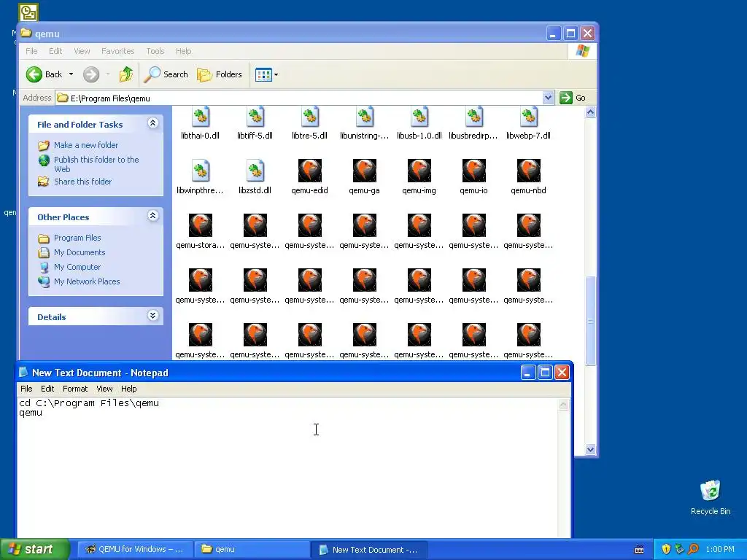Open the Edit menu in Notepad

47,389
